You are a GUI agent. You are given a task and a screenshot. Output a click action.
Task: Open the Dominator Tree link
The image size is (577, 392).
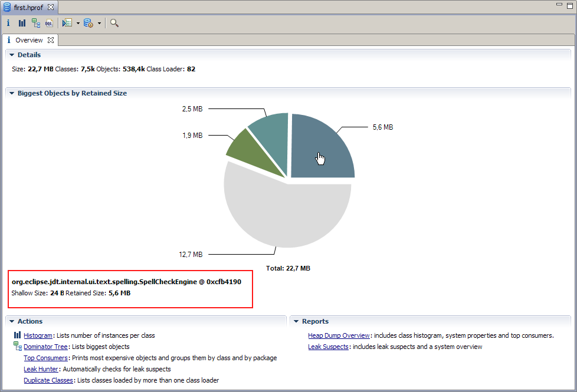tap(45, 347)
